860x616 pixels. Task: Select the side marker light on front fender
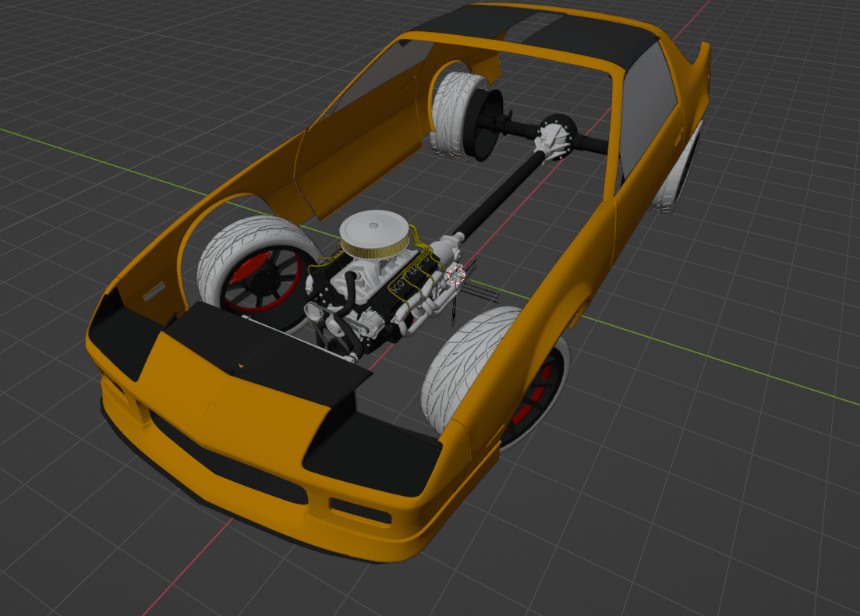coord(154,292)
